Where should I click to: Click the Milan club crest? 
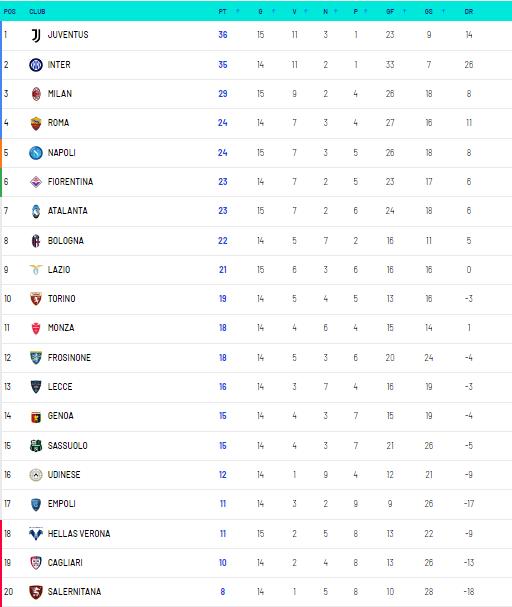36,94
